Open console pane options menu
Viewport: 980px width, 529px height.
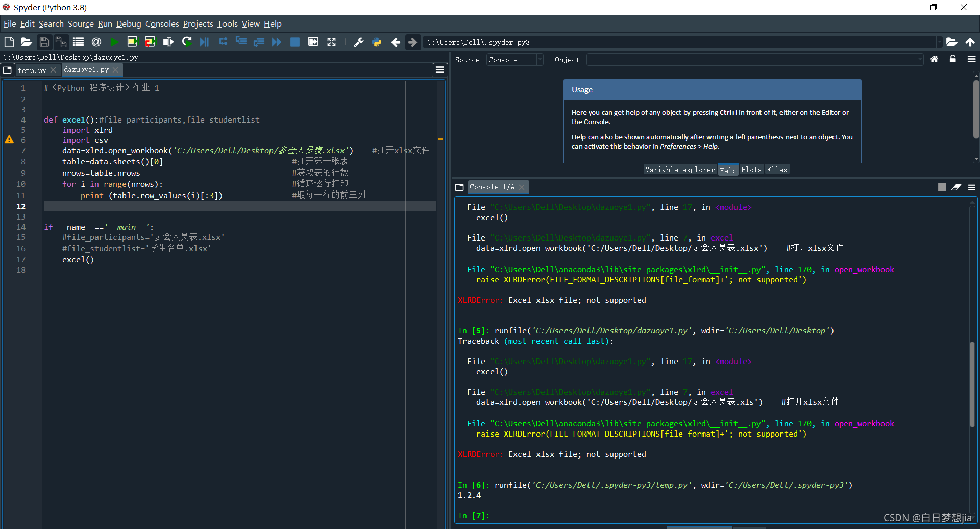tap(971, 187)
